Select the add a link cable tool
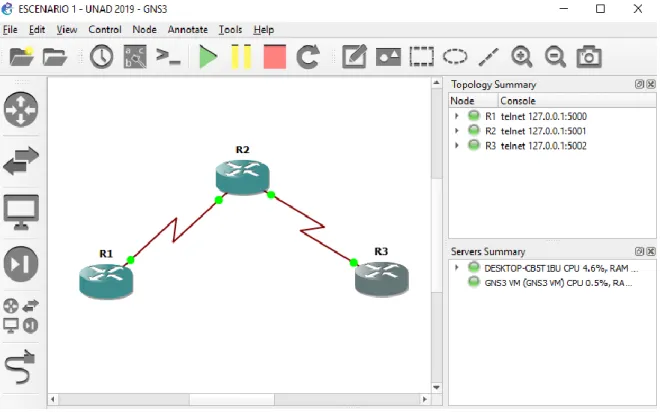The height and width of the screenshot is (412, 660). [20, 367]
